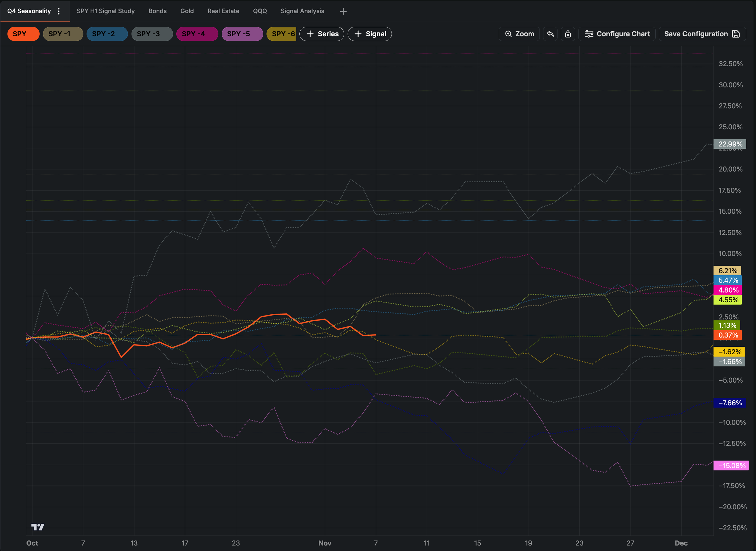Click Save Configuration button
Screen dimensions: 756x551
coord(702,34)
